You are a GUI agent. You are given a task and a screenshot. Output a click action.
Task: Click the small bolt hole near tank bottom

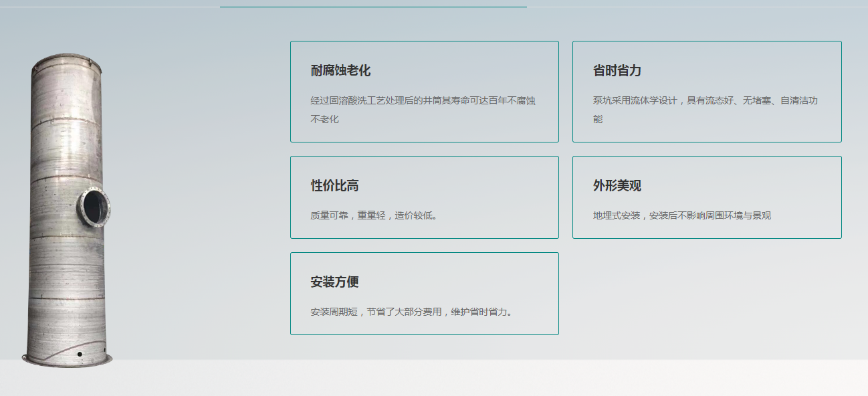pos(80,354)
